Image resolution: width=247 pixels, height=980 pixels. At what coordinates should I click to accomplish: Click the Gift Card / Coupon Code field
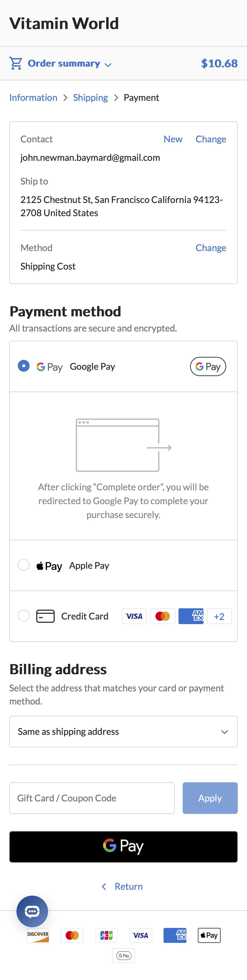pyautogui.click(x=92, y=798)
